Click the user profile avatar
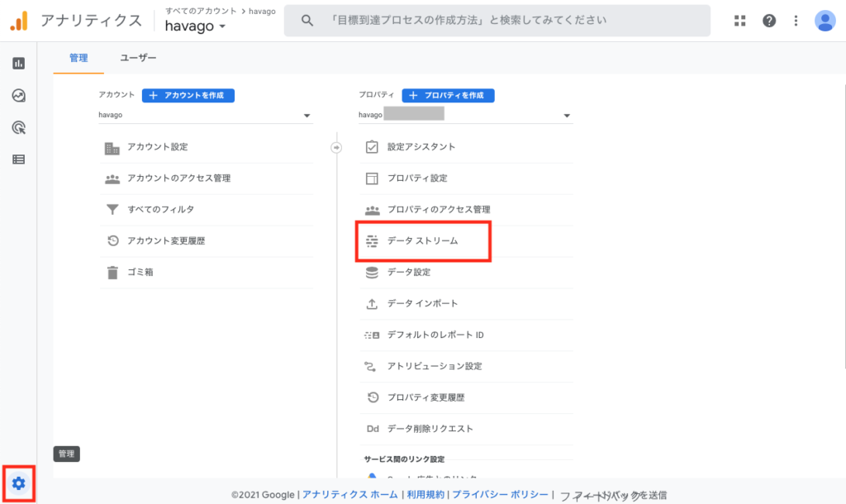 (825, 21)
